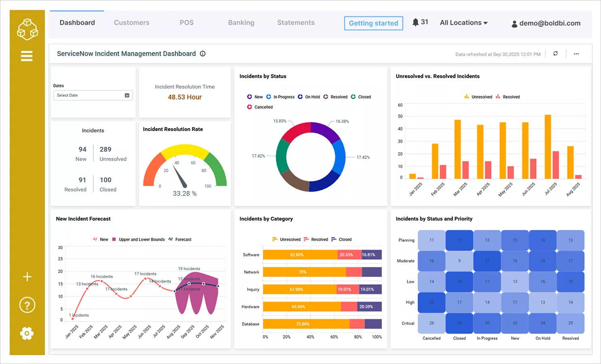The width and height of the screenshot is (601, 364).
Task: Click the plus icon to create new item
Action: pos(27,277)
